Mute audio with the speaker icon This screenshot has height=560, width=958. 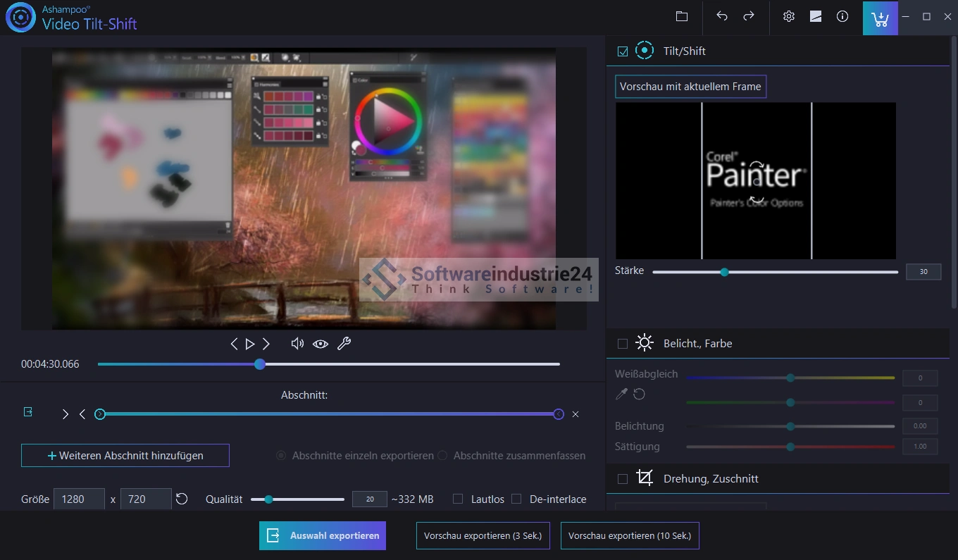pyautogui.click(x=297, y=344)
